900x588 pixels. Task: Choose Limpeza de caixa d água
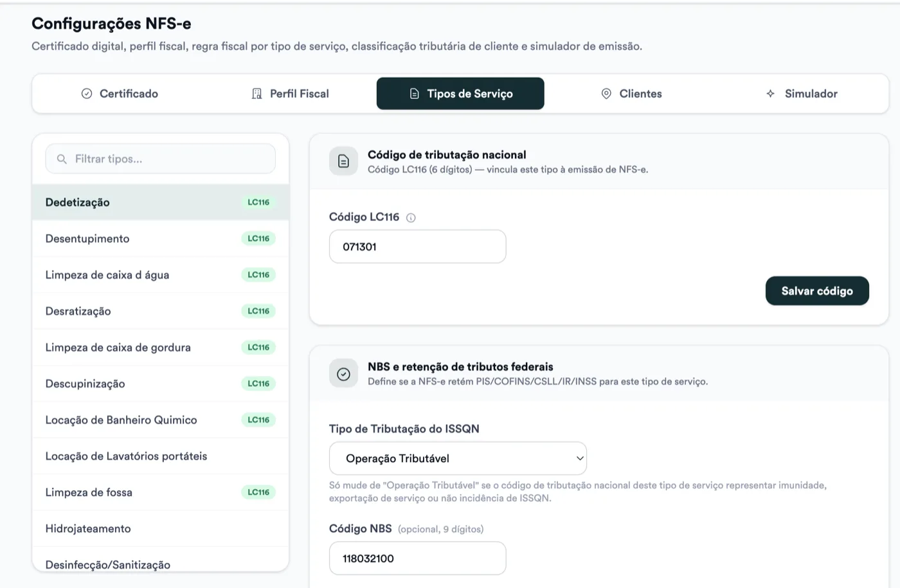pos(161,275)
